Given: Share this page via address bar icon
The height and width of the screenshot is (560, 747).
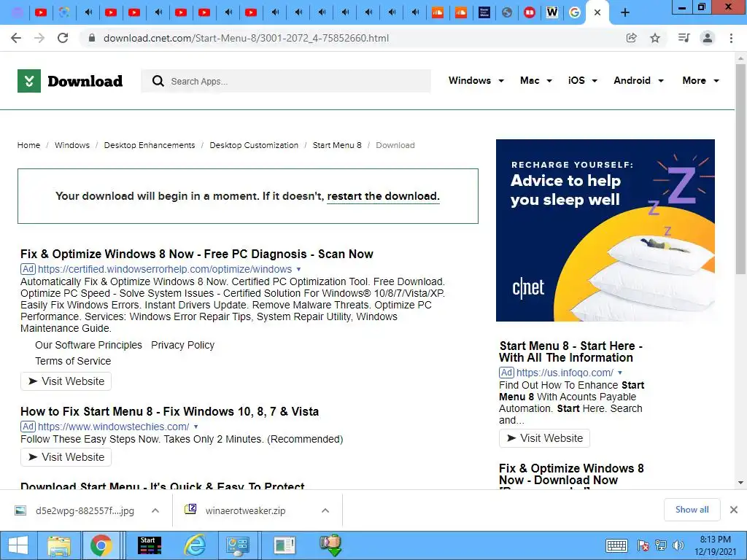Looking at the screenshot, I should click(632, 38).
